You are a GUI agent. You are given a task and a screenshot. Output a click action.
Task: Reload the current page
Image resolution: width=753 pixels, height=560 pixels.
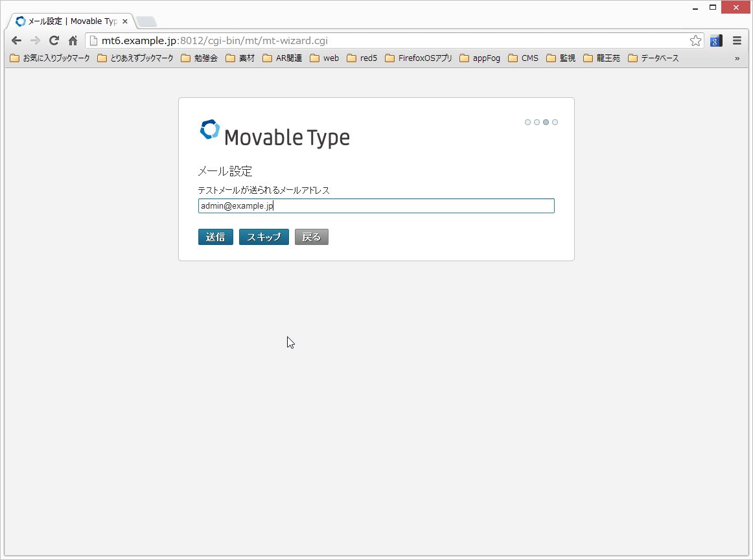coord(54,41)
